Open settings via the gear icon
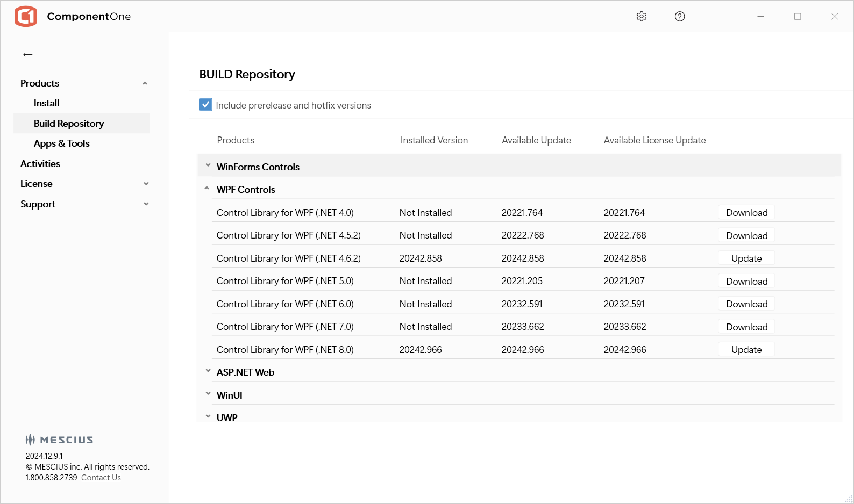The height and width of the screenshot is (504, 854). 641,17
